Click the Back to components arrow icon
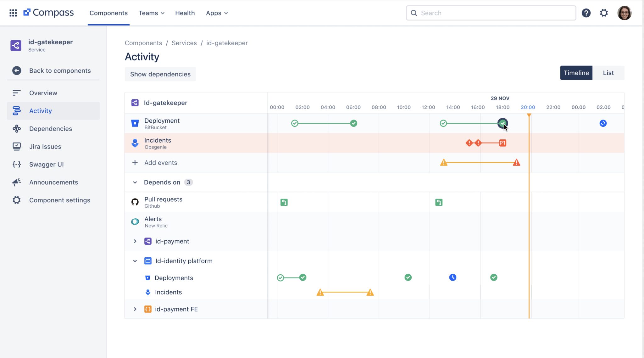The image size is (644, 358). 17,70
